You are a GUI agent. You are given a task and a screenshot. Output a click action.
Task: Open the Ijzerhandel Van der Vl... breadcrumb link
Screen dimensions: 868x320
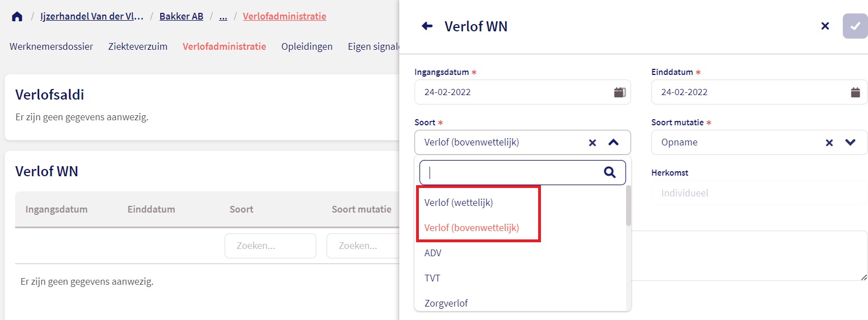point(92,16)
